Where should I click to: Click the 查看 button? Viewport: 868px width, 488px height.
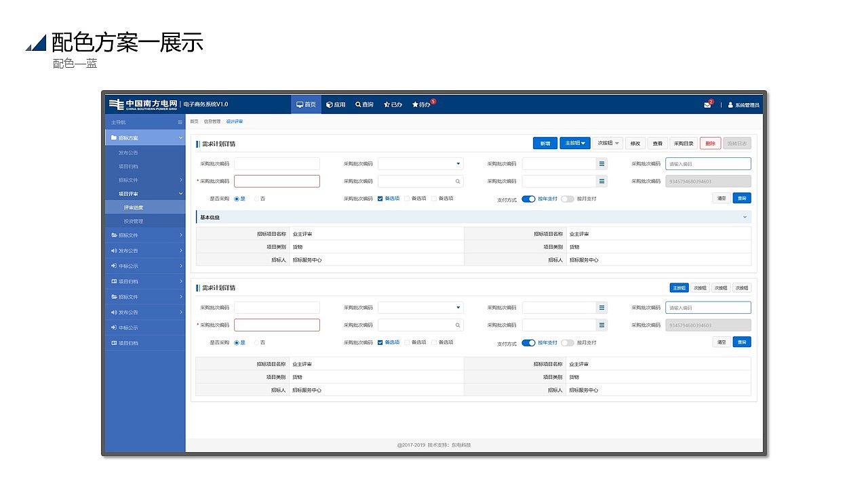pyautogui.click(x=657, y=143)
